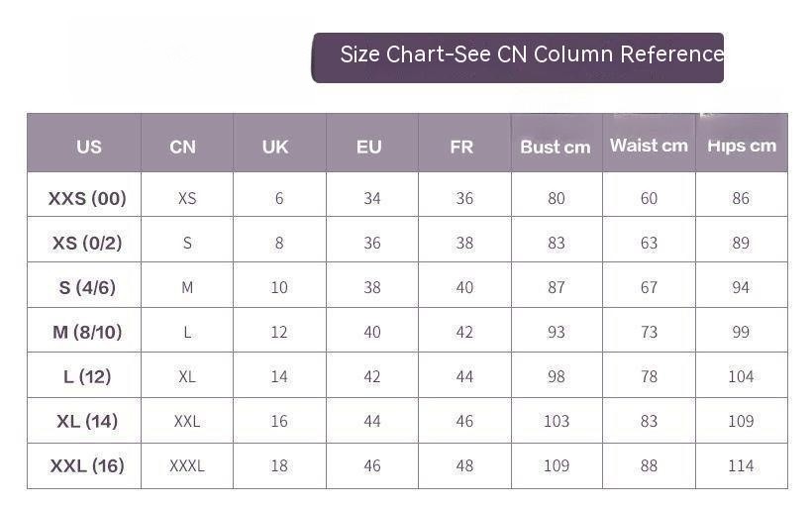Select the hips value 114 cell

click(x=742, y=466)
